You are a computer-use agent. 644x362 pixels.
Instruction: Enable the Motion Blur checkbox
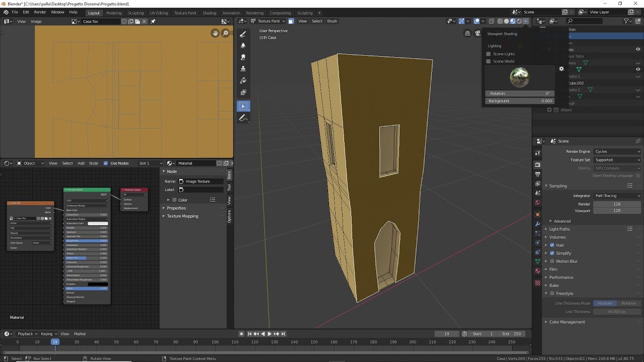552,261
